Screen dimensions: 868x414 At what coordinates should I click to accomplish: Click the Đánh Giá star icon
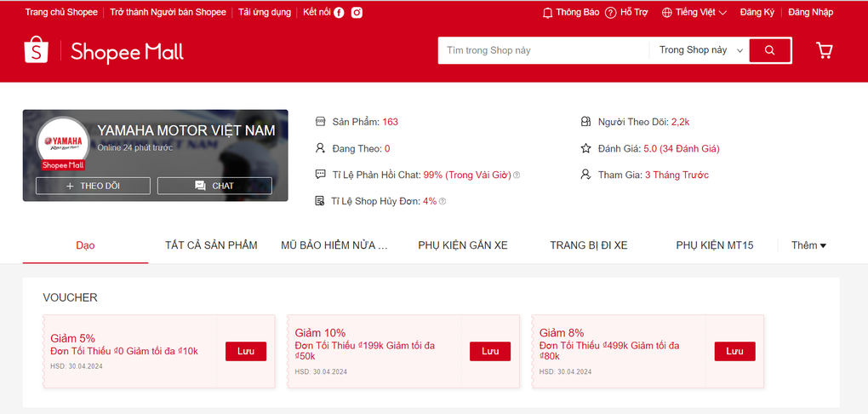click(x=585, y=148)
